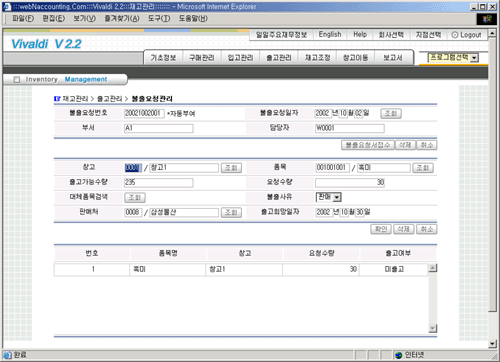Click the 요청수량 field showing 30

350,183
